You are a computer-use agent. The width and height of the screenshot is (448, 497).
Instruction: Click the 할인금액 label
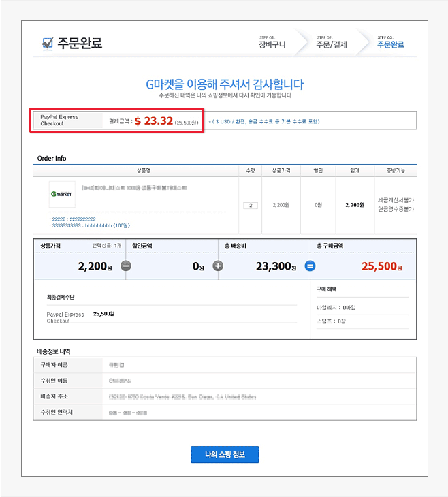click(142, 246)
